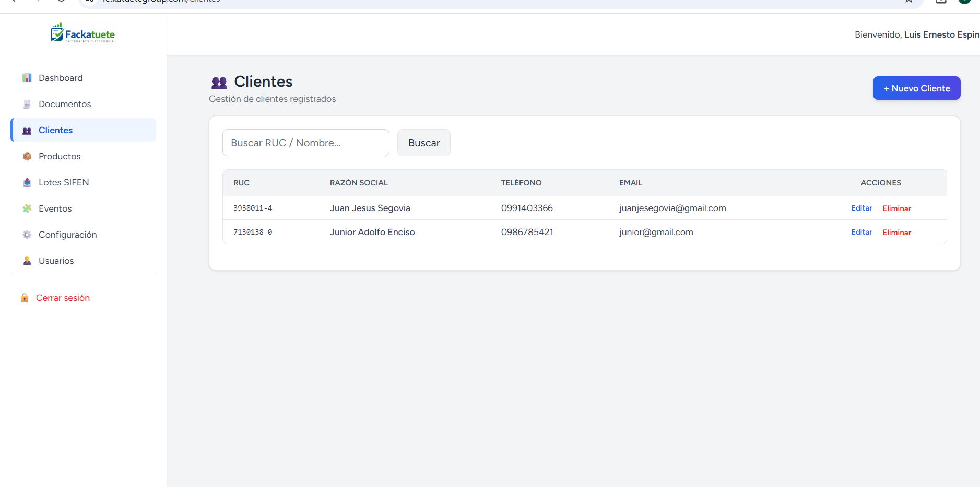Edit client Junior Adolfo Enciso

pos(861,232)
